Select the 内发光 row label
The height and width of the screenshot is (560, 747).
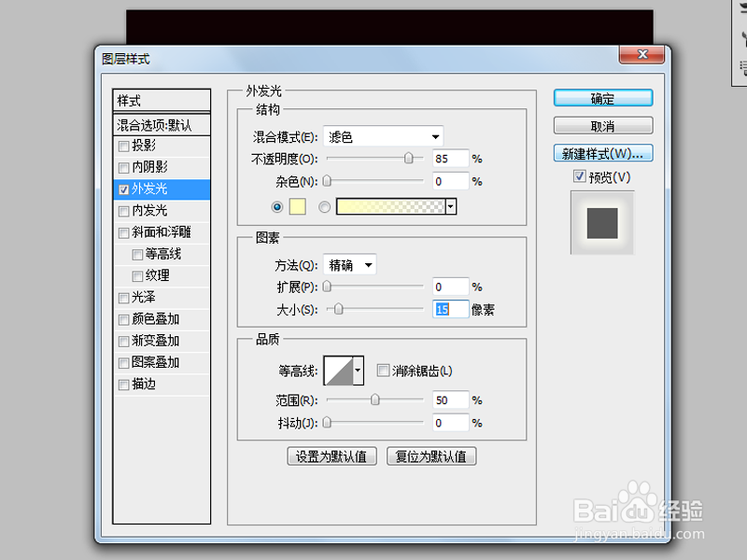[149, 211]
